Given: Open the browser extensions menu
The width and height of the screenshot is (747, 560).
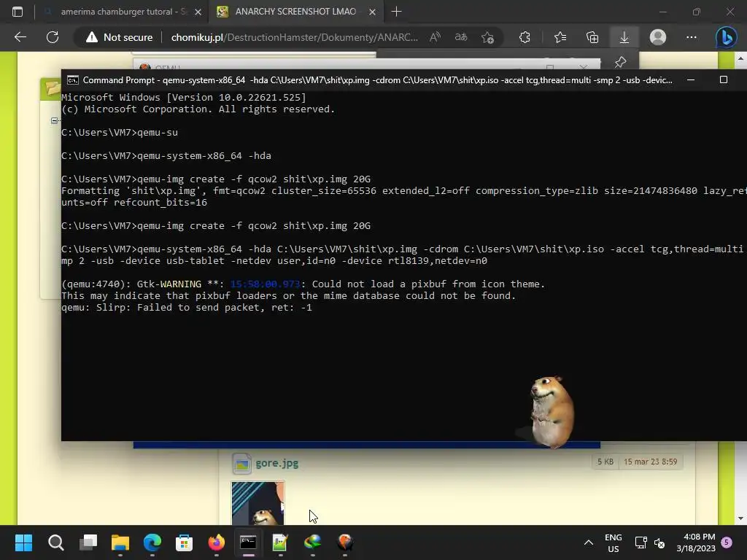Looking at the screenshot, I should click(x=525, y=37).
